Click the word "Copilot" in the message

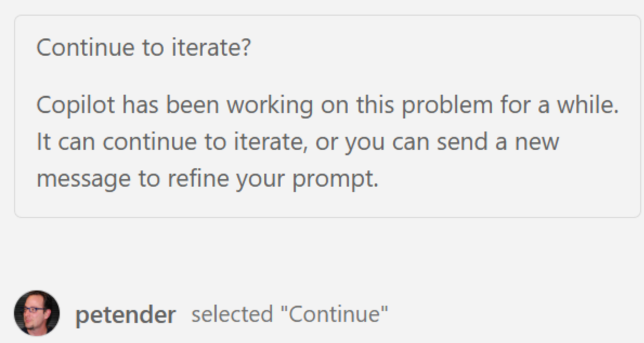pos(76,105)
